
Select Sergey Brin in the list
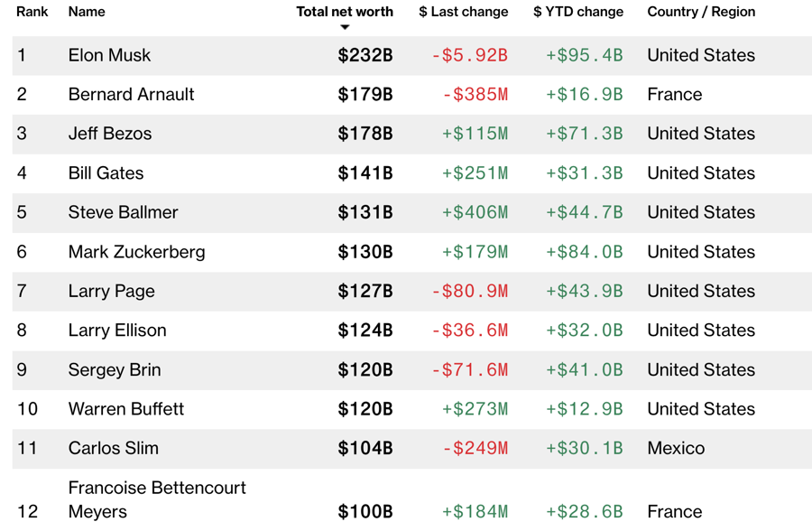click(114, 369)
